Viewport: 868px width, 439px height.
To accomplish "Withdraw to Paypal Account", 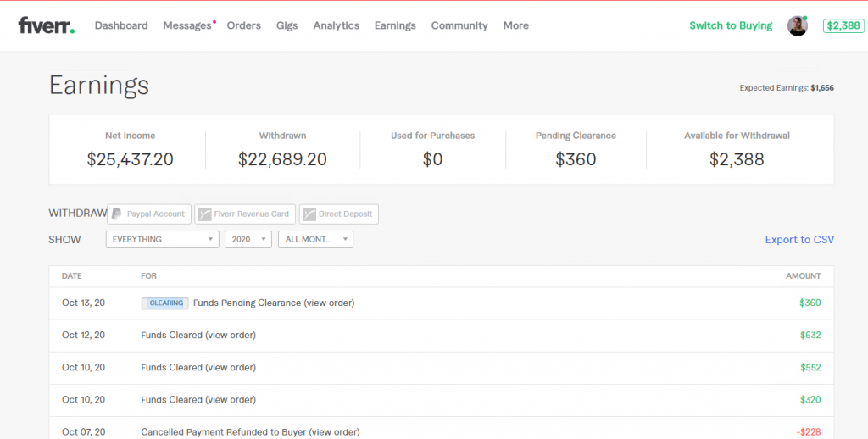I will coord(149,214).
